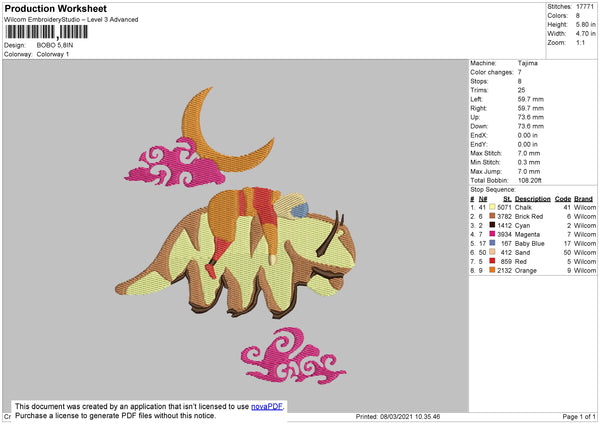Click the 'Production Worksheet' heading

point(56,8)
